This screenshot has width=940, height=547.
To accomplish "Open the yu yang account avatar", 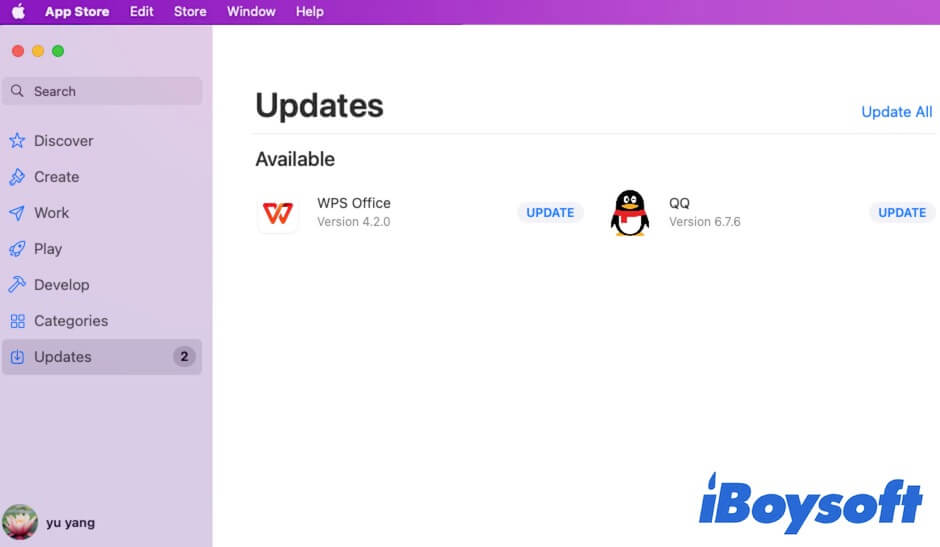I will click(x=20, y=522).
